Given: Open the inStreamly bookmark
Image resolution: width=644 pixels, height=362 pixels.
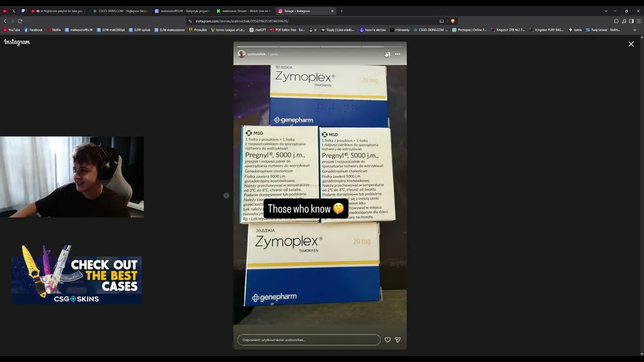Looking at the screenshot, I should [x=399, y=30].
